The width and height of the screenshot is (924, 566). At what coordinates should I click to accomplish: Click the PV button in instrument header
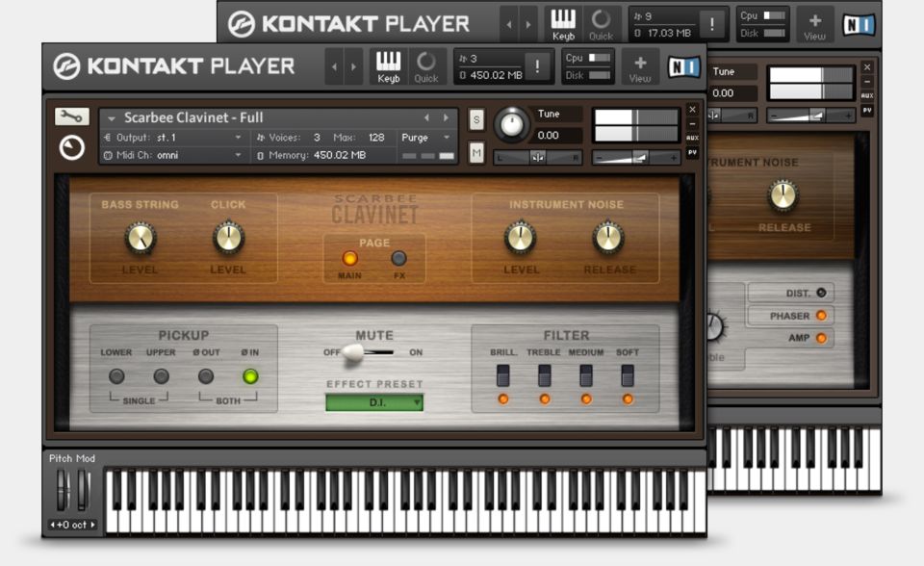pyautogui.click(x=692, y=152)
